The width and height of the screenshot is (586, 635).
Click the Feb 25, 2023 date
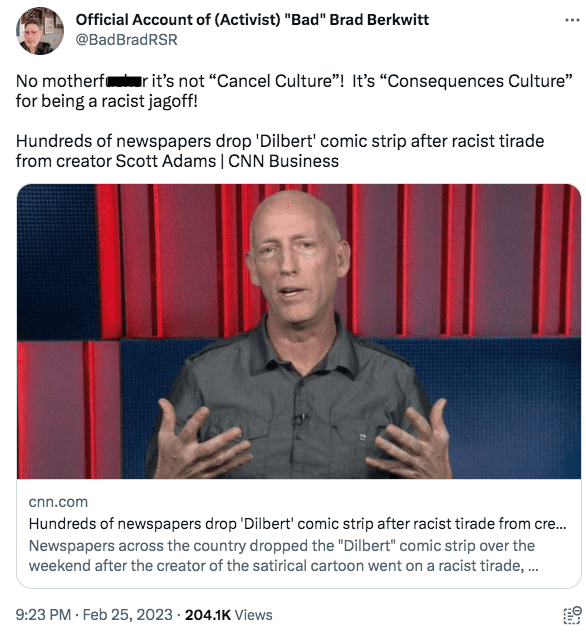pos(128,615)
